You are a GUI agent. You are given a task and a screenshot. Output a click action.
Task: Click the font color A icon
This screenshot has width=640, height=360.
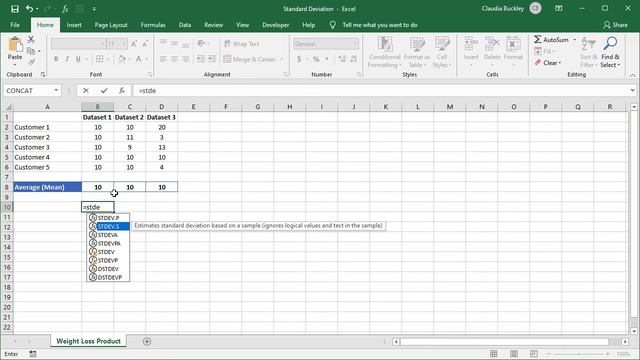tap(139, 60)
